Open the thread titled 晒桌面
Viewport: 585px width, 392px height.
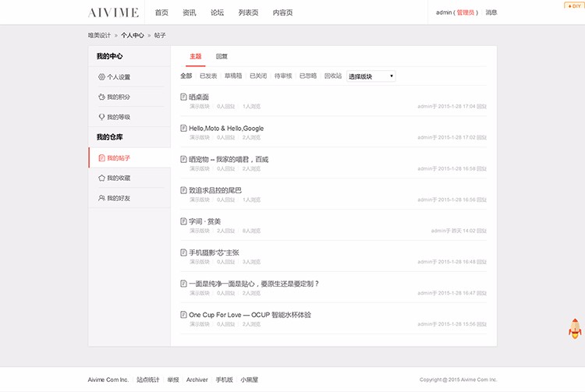click(x=199, y=97)
